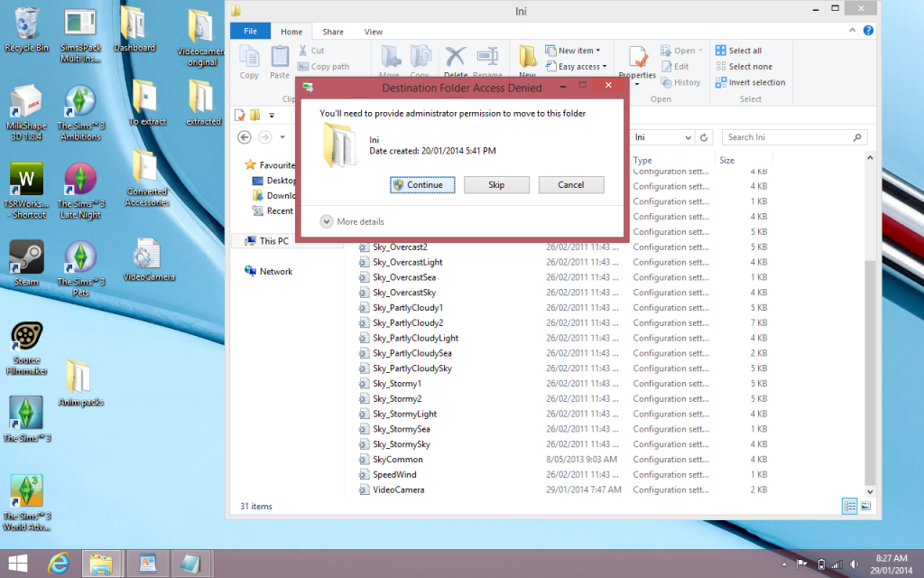This screenshot has height=578, width=924.
Task: Select the VideoCamera file in the list
Action: (x=398, y=489)
